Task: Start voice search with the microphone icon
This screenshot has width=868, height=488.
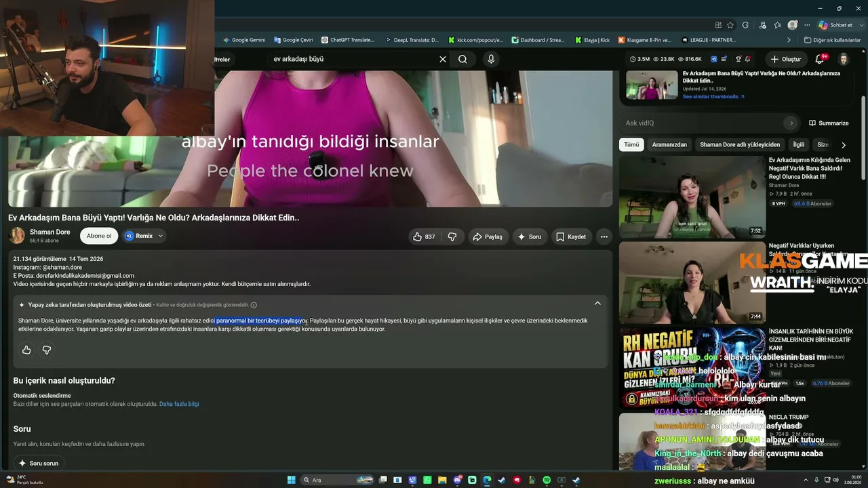Action: (491, 59)
